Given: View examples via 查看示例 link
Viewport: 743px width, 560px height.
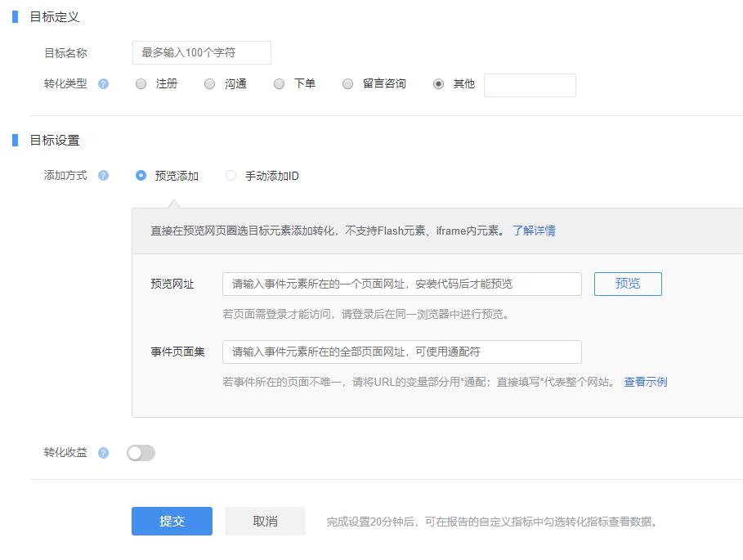Looking at the screenshot, I should click(x=648, y=381).
